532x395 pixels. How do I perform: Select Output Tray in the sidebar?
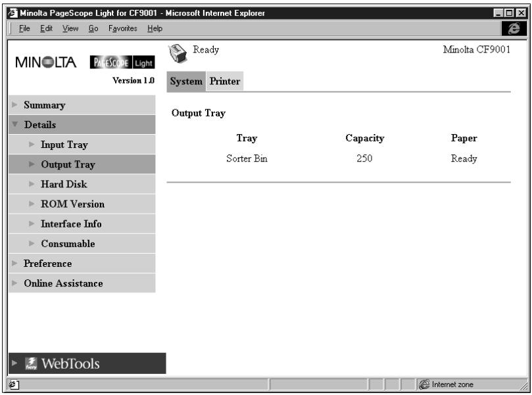82,164
